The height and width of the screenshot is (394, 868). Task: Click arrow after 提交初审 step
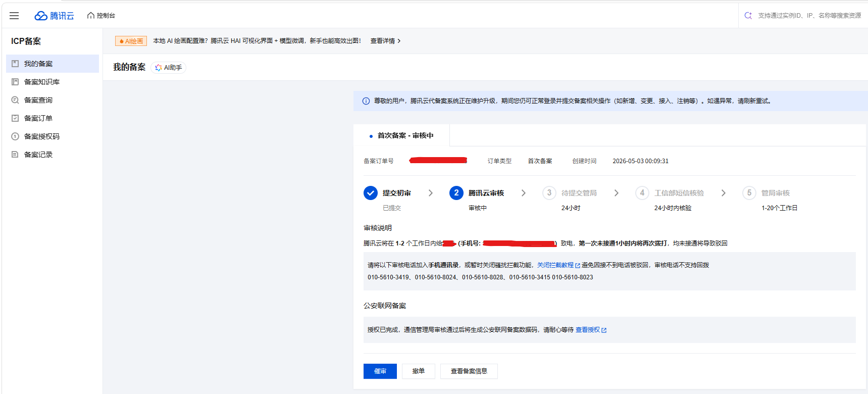point(431,193)
